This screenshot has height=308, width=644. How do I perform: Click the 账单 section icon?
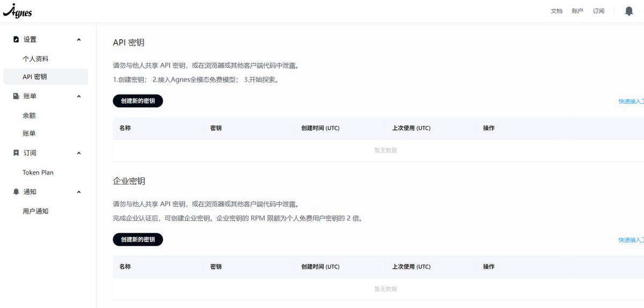click(16, 96)
